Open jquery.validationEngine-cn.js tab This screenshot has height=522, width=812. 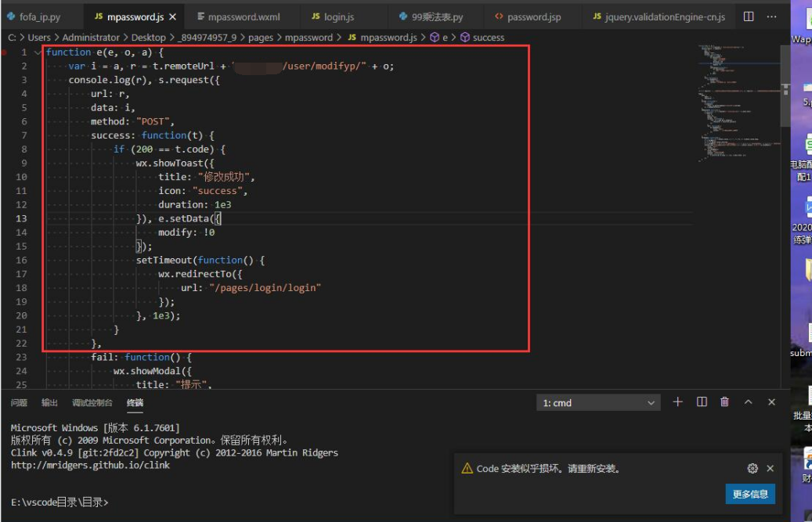(x=659, y=17)
